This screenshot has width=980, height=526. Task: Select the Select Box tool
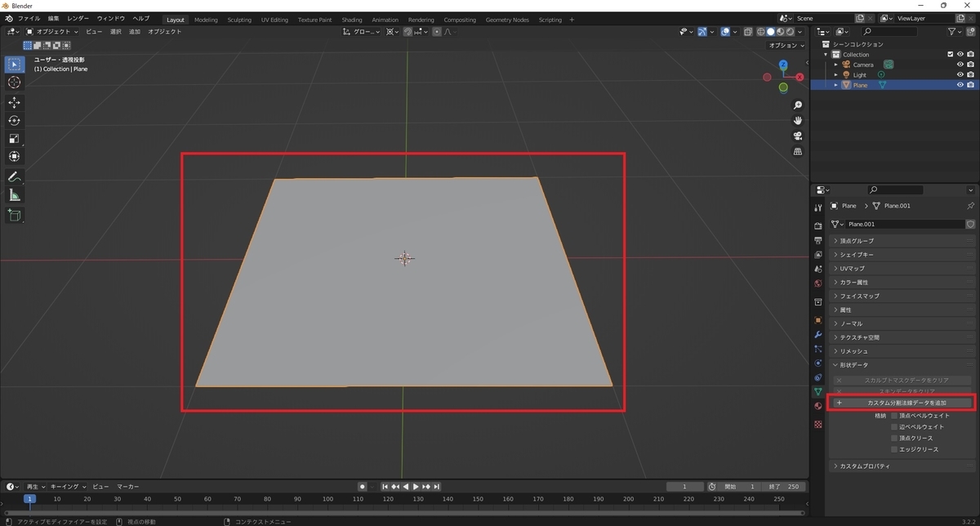coord(15,65)
